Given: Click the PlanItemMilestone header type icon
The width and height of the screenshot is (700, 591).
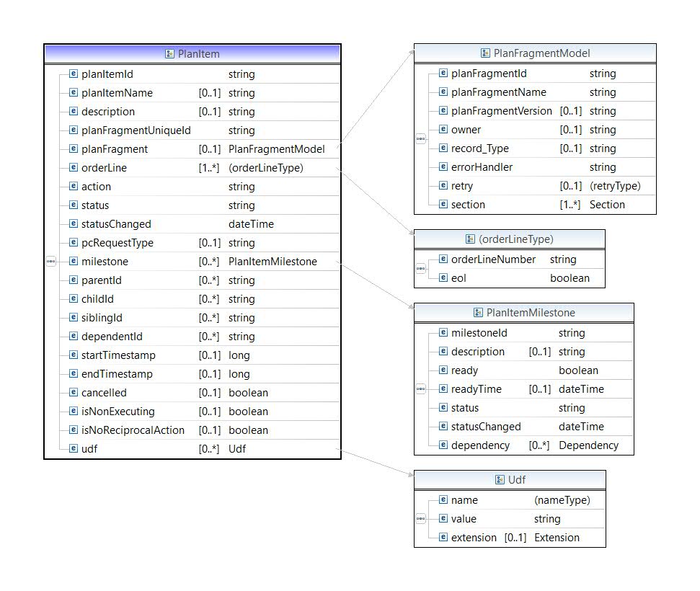Looking at the screenshot, I should 478,313.
